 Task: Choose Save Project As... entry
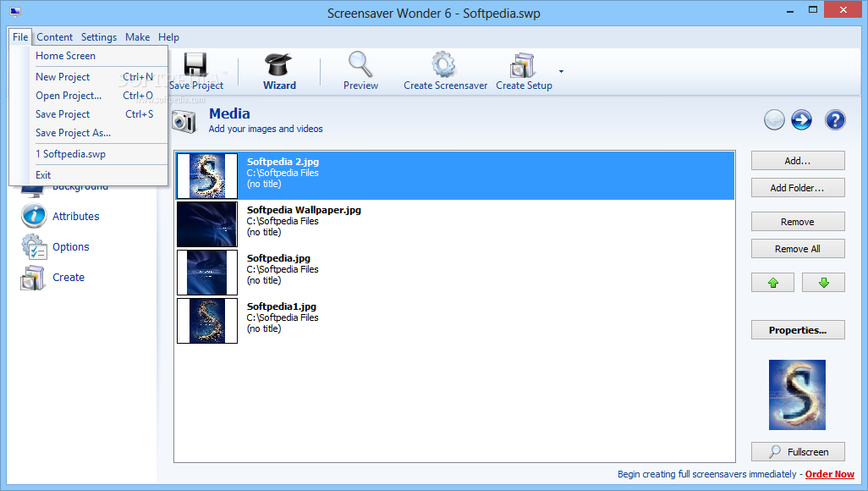coord(89,133)
